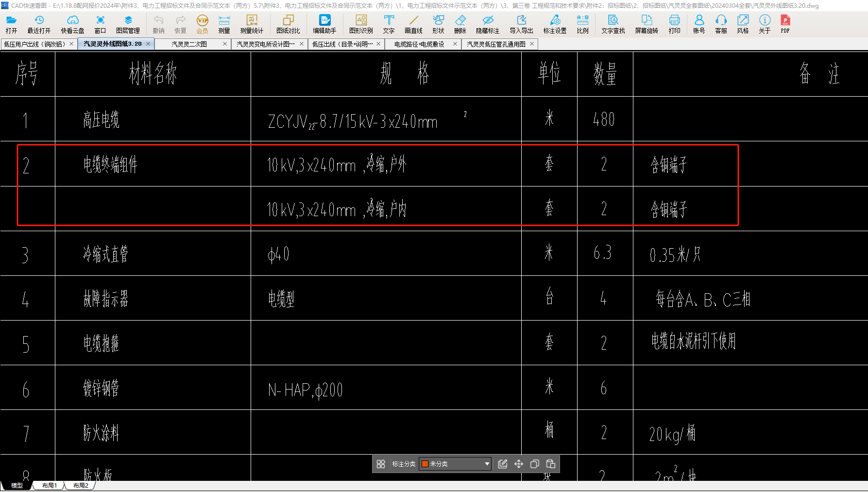This screenshot has height=492, width=868.
Task: Select the 画直线 line tool
Action: point(413,24)
